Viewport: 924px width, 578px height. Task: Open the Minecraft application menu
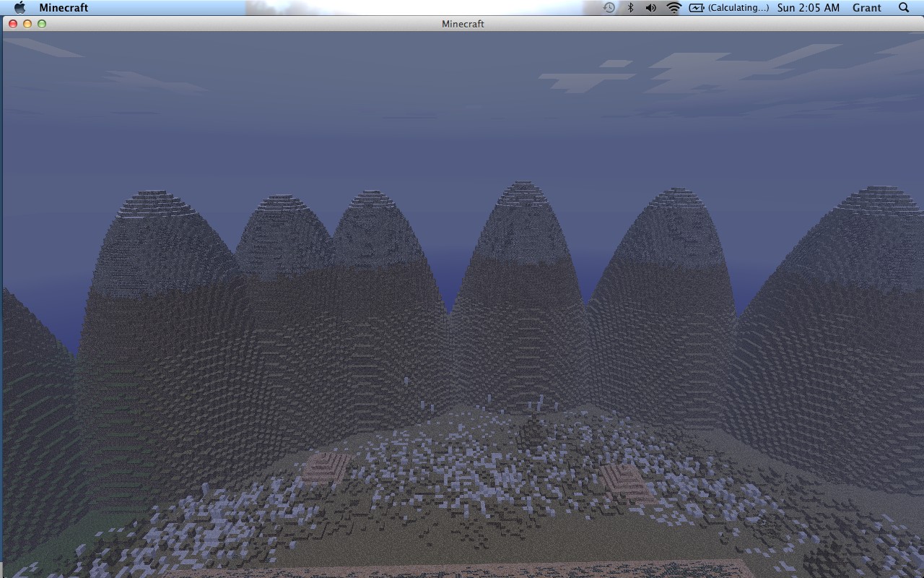(64, 7)
